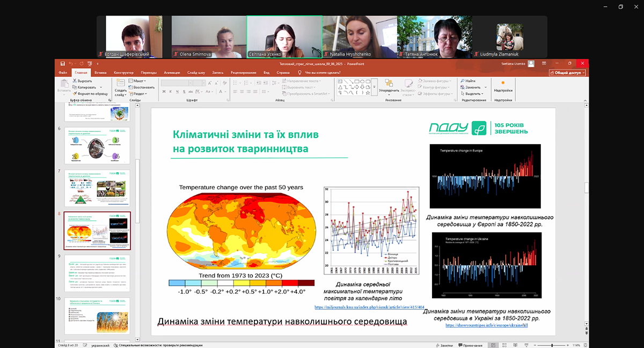
Task: Open Общий доступ share button
Action: (567, 72)
